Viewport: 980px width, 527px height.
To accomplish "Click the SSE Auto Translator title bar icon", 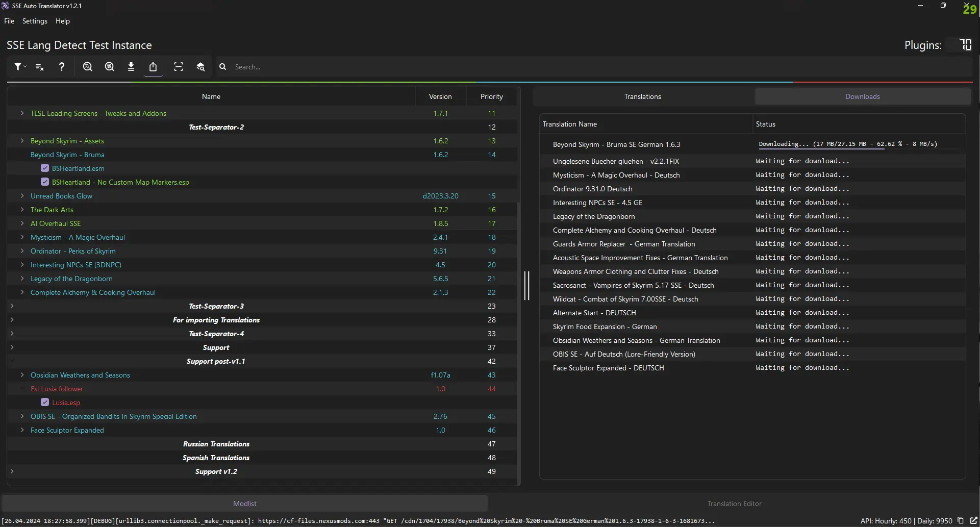I will point(5,6).
